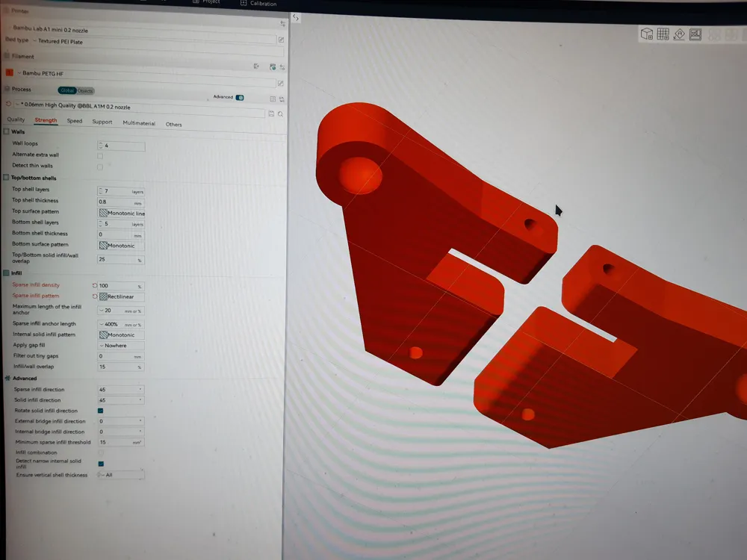Viewport: 747px width, 560px height.
Task: Reset Sparse infill density value icon
Action: click(x=95, y=286)
